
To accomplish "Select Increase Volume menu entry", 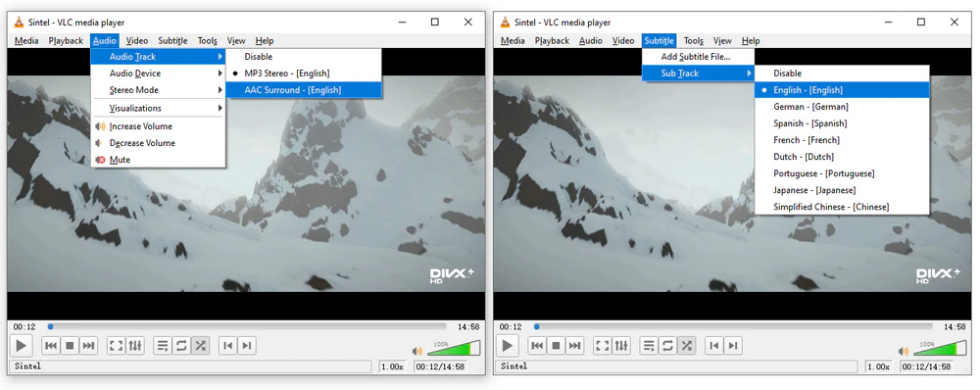I will pyautogui.click(x=158, y=126).
